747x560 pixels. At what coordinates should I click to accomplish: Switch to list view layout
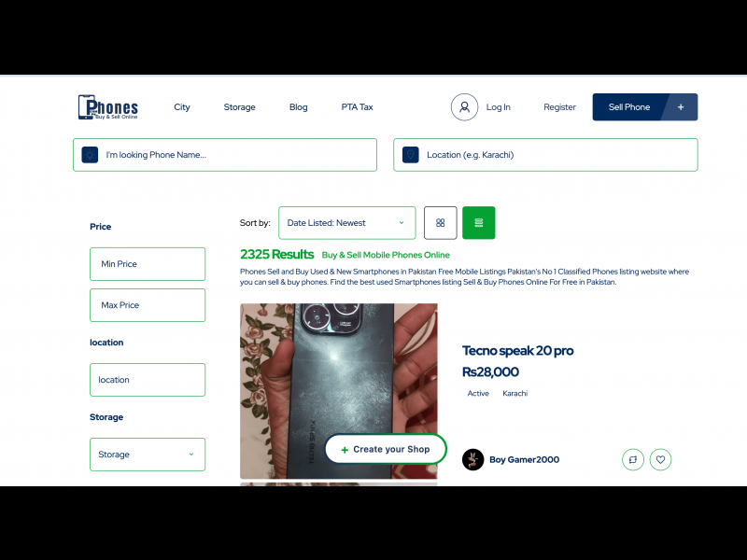click(478, 223)
